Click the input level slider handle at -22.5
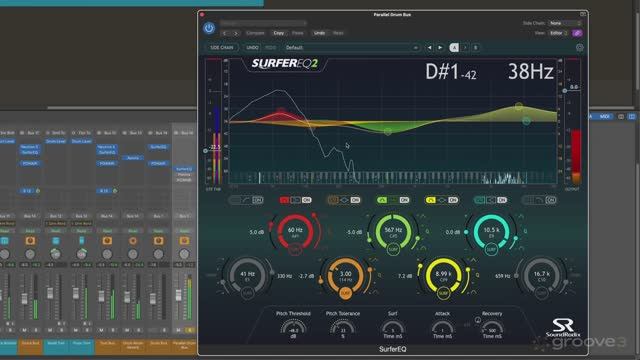 click(x=206, y=151)
